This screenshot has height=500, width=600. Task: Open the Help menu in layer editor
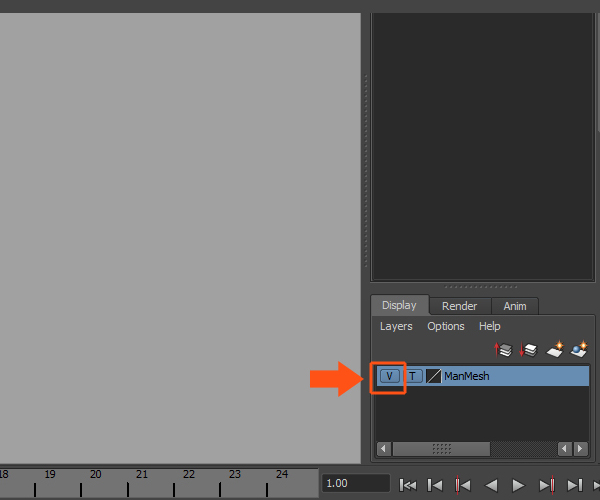(x=489, y=326)
